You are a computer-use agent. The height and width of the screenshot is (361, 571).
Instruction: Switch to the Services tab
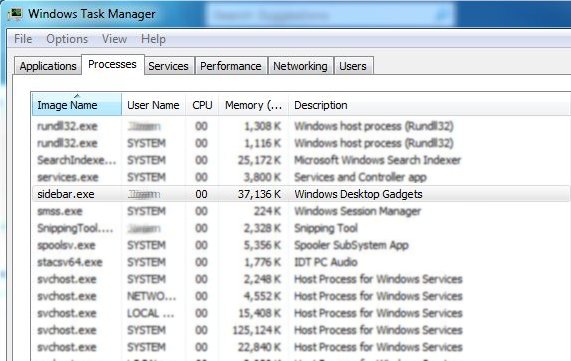168,66
